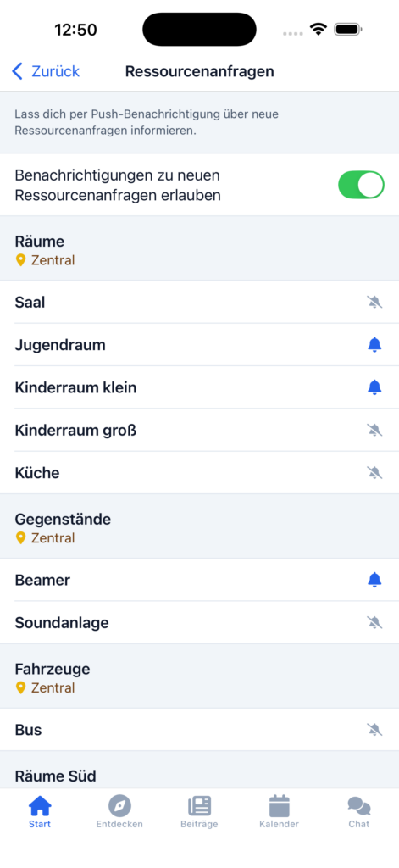Tap the back chevron arrow
Image resolution: width=399 pixels, height=868 pixels.
tap(17, 71)
